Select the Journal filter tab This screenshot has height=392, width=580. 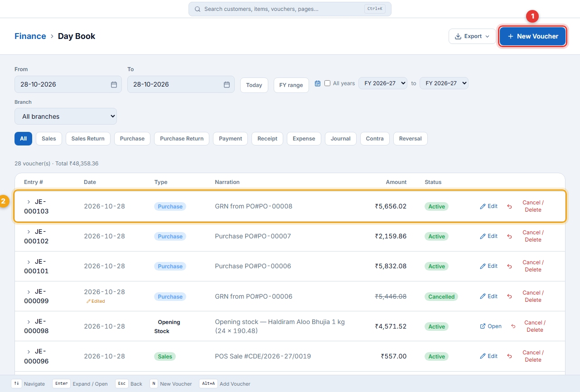(x=341, y=139)
